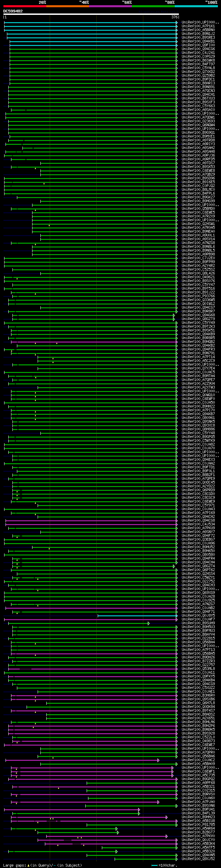Click the query end position 376
The image size is (221, 868).
tap(174, 17)
